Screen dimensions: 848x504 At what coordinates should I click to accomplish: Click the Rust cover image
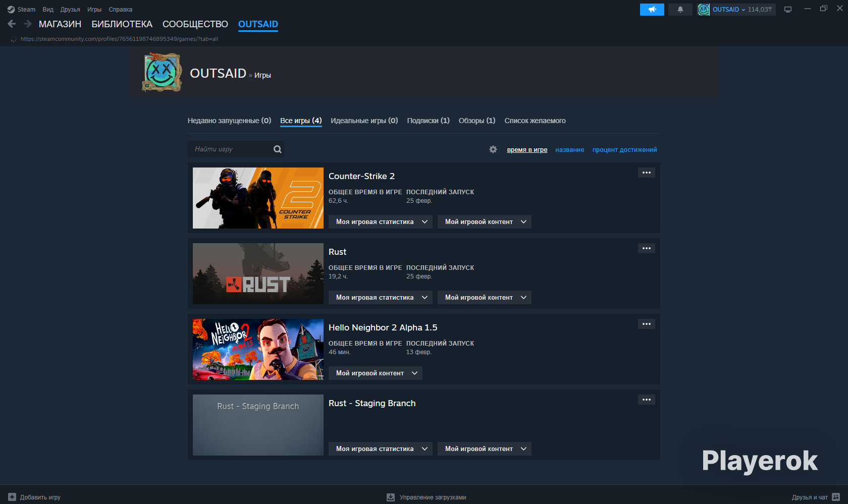tap(258, 273)
